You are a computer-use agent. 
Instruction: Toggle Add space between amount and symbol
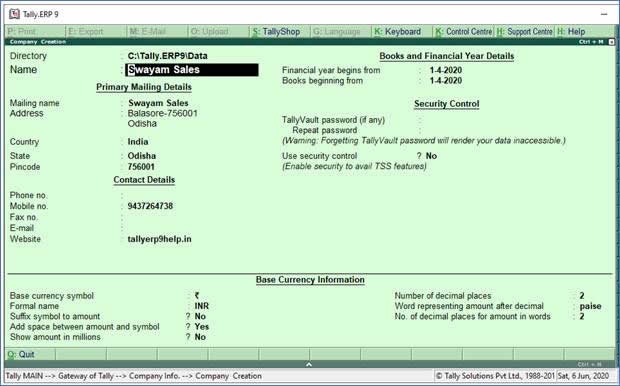coord(202,327)
